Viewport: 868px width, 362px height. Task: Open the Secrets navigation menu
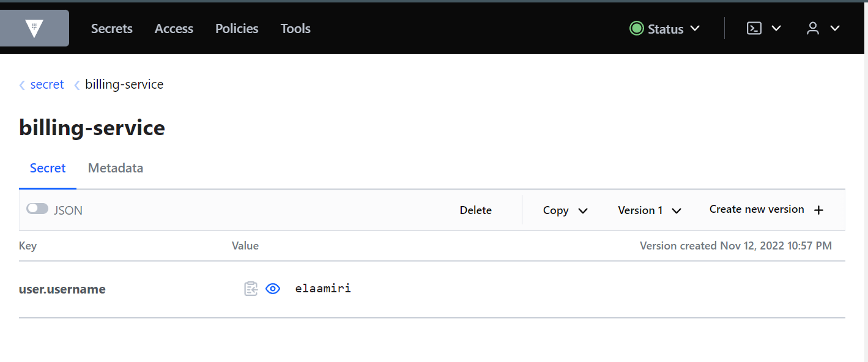pos(112,29)
